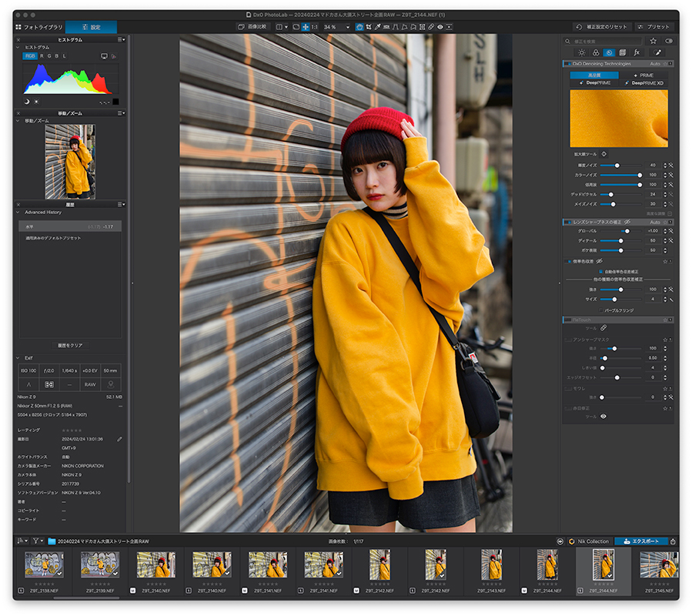Zoom image to 1:1 view

tap(314, 27)
